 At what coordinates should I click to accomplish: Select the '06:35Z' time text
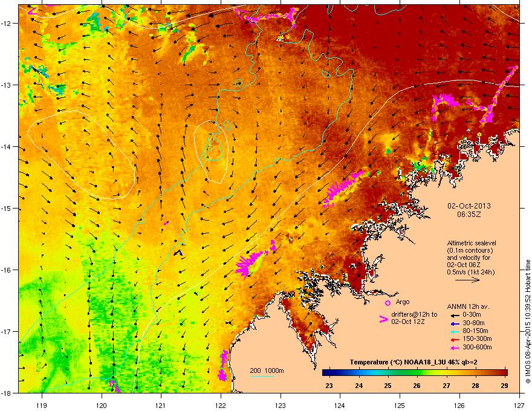[x=469, y=215]
